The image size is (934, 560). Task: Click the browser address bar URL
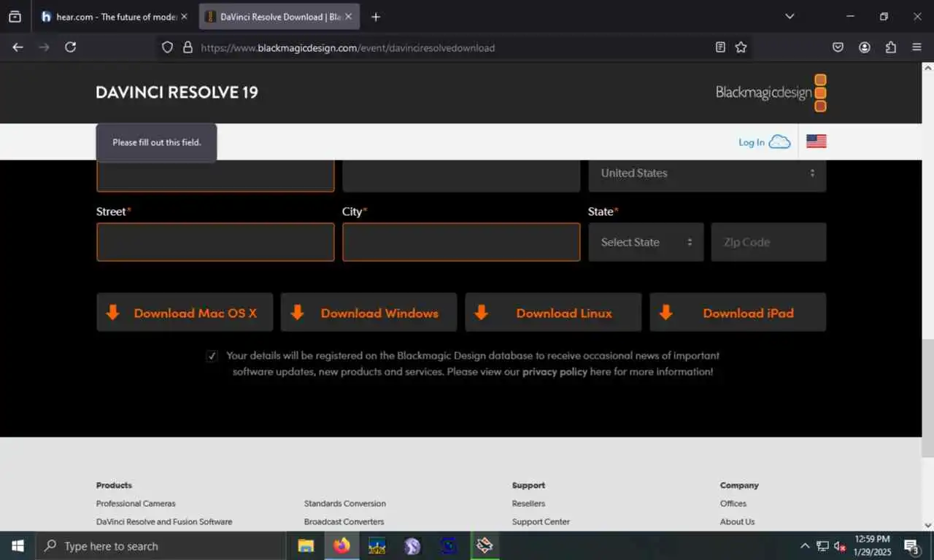(347, 47)
